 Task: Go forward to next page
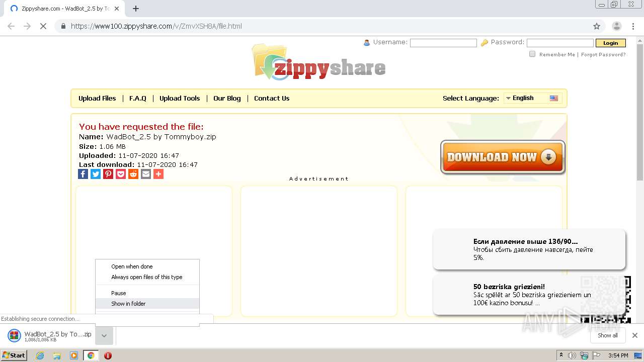click(x=27, y=26)
